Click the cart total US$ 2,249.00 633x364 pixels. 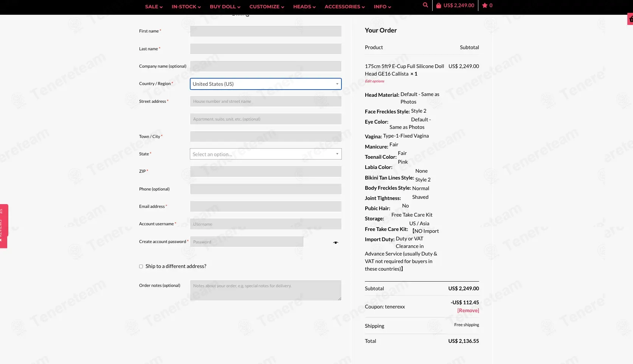tap(459, 6)
